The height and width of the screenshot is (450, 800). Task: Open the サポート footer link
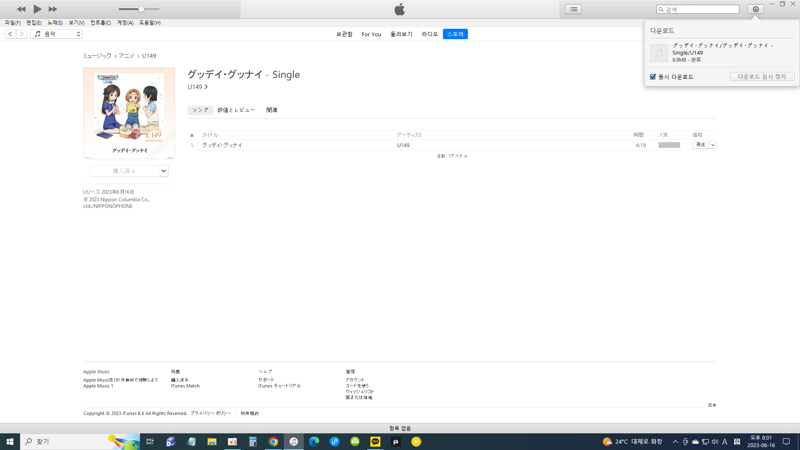pos(266,380)
